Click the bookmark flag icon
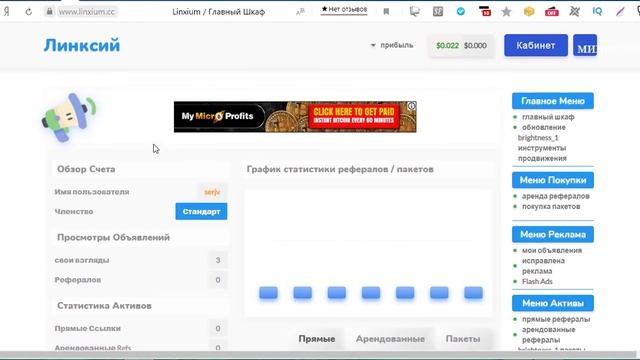Screen dimensions: 640x360 pyautogui.click(x=386, y=12)
